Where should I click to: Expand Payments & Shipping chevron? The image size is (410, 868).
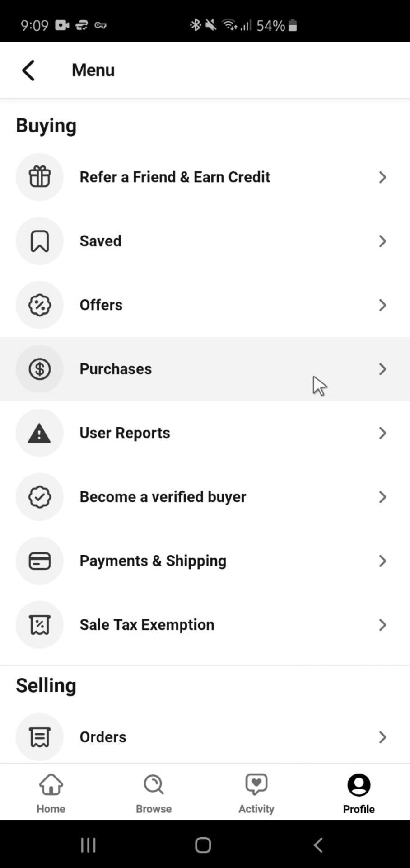pos(382,561)
